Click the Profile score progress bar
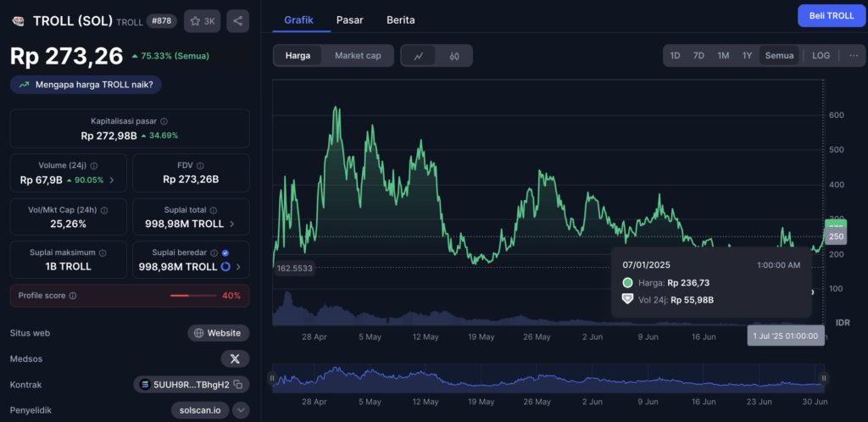The image size is (868, 422). pos(192,296)
